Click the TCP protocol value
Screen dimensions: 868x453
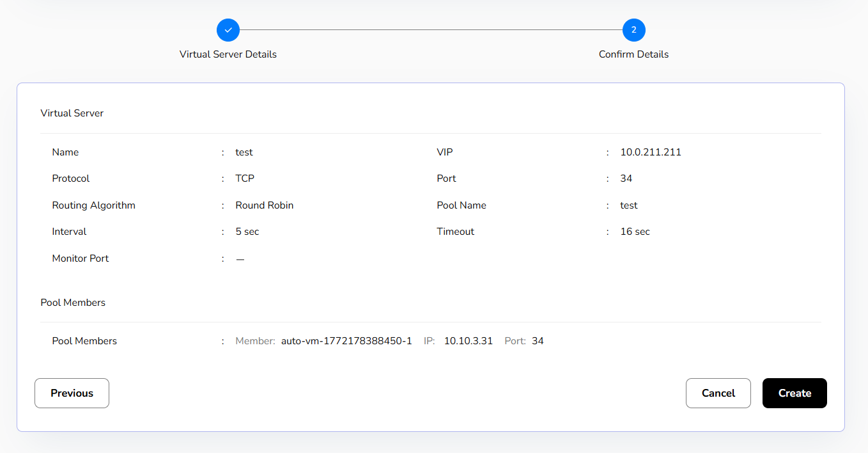pyautogui.click(x=245, y=179)
